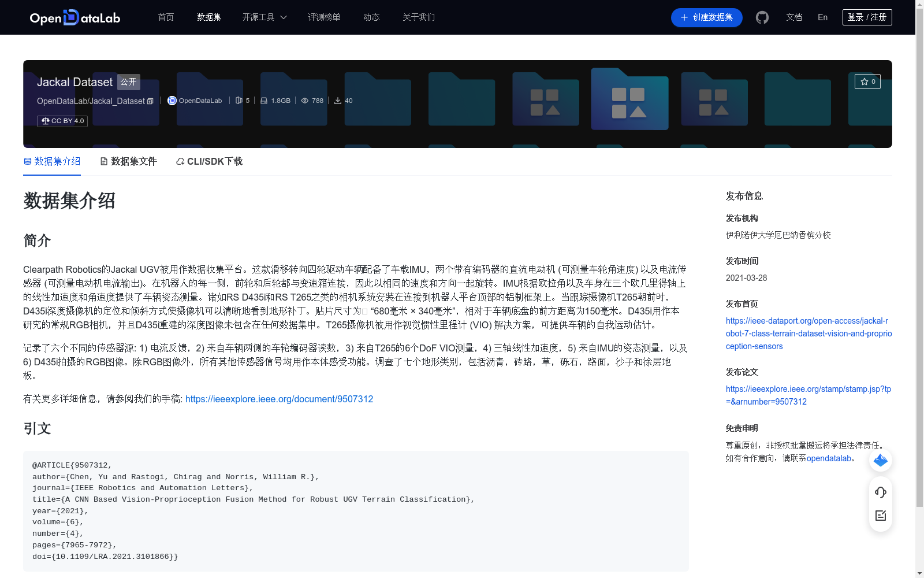Go to 首页 in navigation
924x578 pixels.
pos(166,17)
